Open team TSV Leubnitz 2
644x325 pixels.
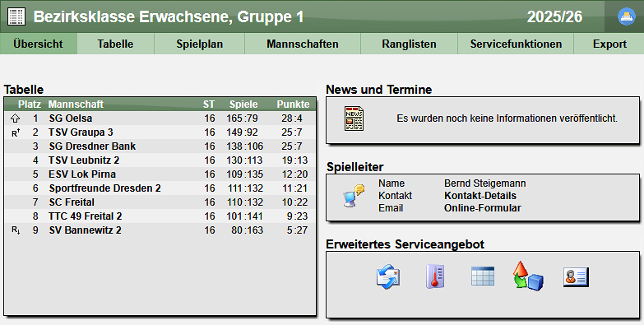point(84,160)
